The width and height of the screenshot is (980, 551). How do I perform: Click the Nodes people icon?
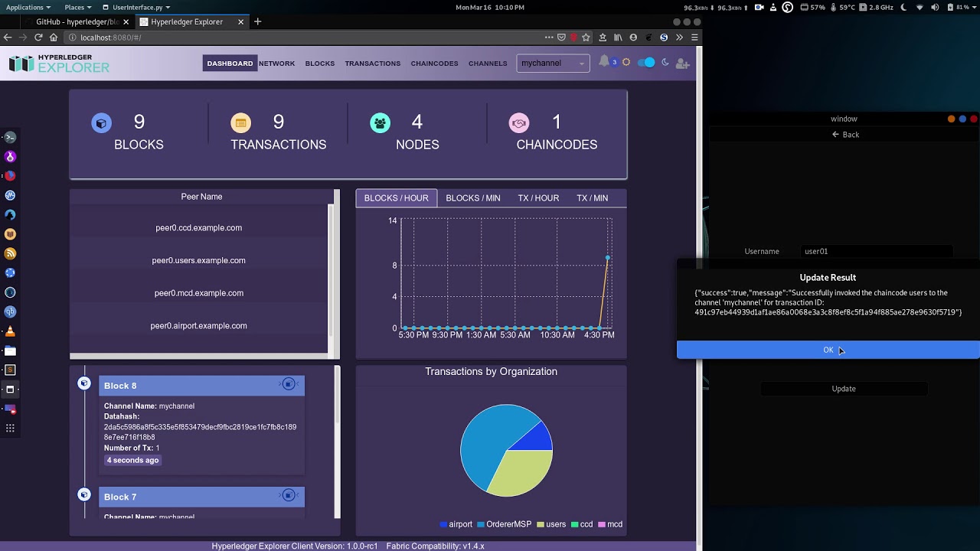380,122
